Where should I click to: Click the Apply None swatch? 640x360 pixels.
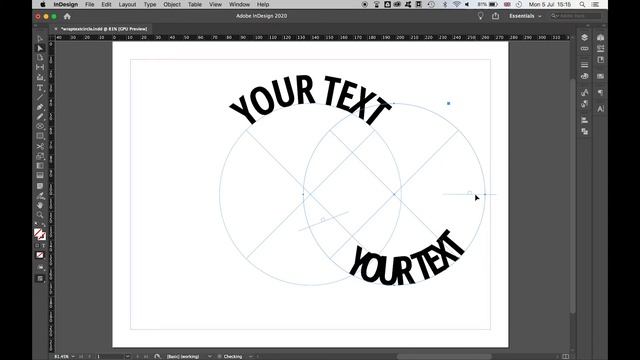[x=40, y=255]
